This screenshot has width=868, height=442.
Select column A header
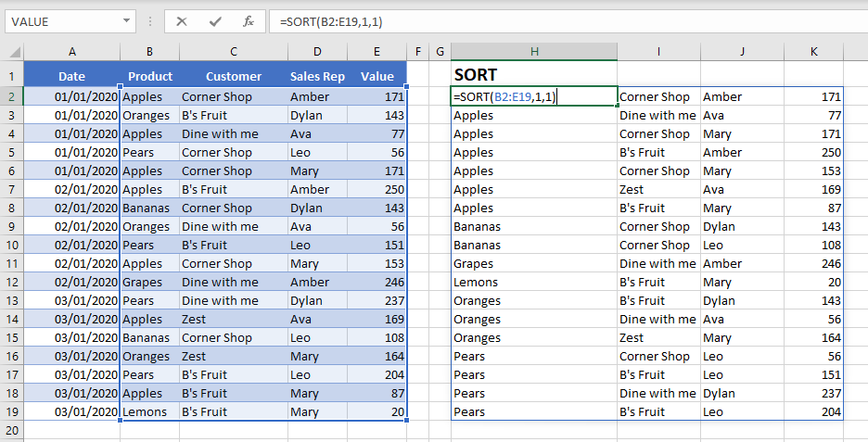coord(72,52)
